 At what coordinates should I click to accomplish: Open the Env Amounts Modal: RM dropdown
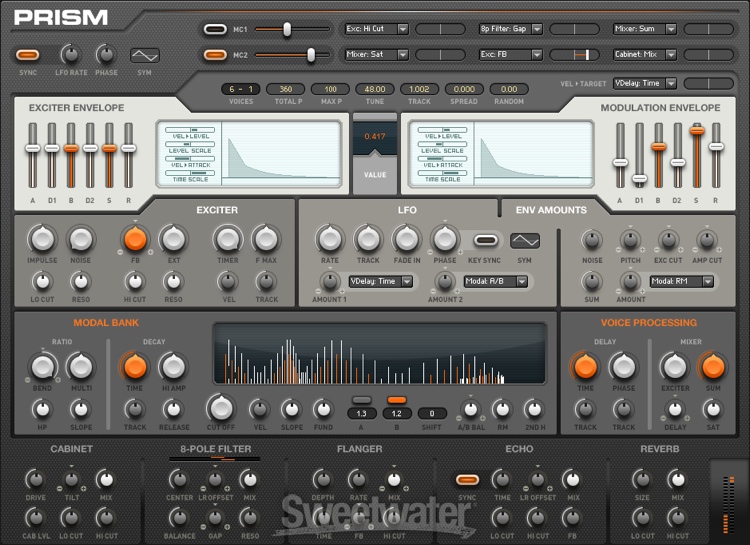[x=681, y=281]
